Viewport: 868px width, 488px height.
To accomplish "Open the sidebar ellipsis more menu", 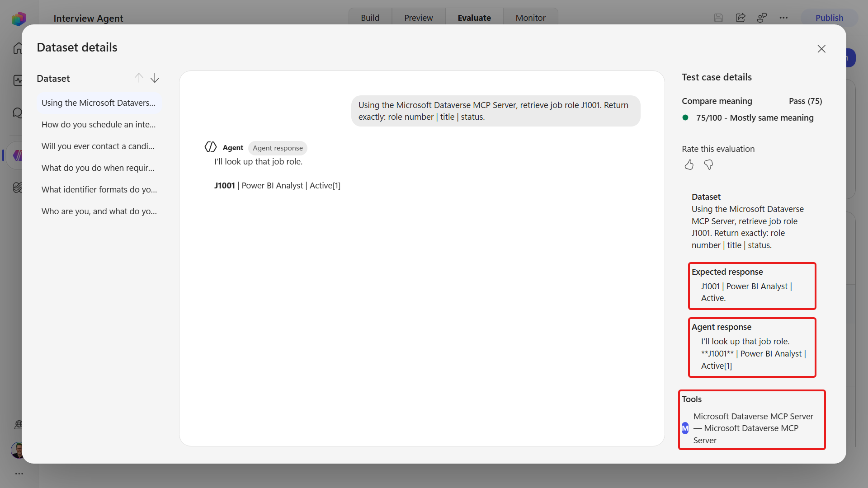I will 19,474.
